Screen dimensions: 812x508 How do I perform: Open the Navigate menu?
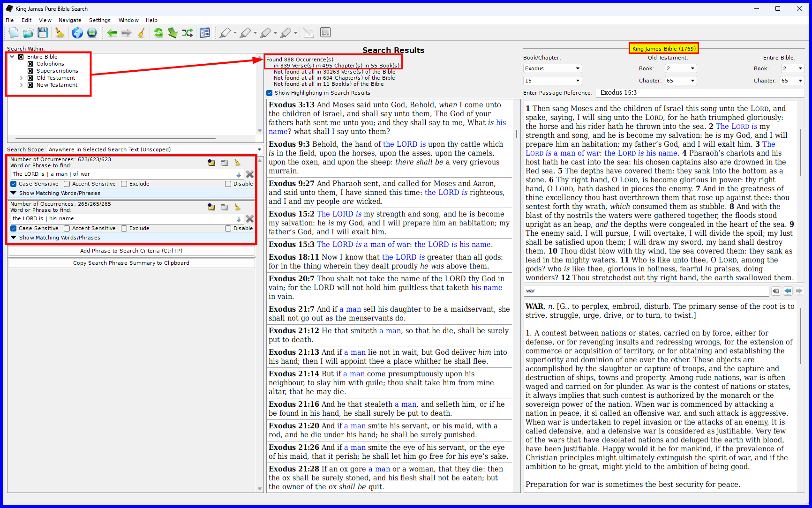coord(70,20)
